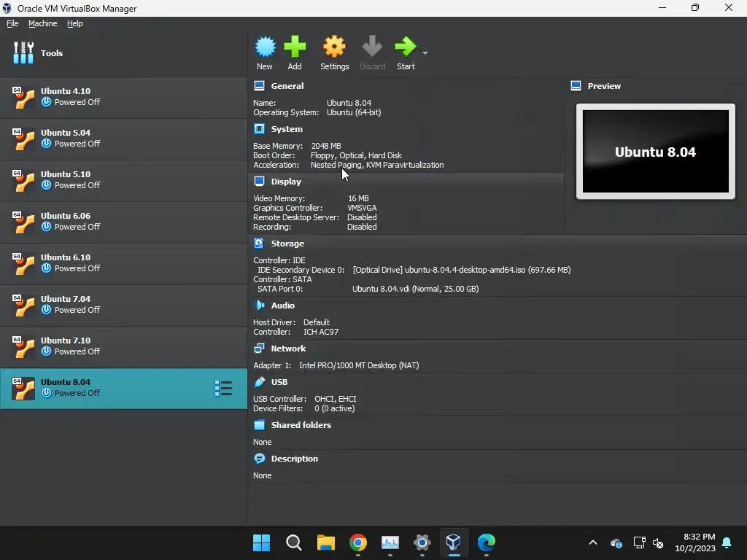Open the Start button dropdown arrow
Screen dimensions: 747x560
425,52
